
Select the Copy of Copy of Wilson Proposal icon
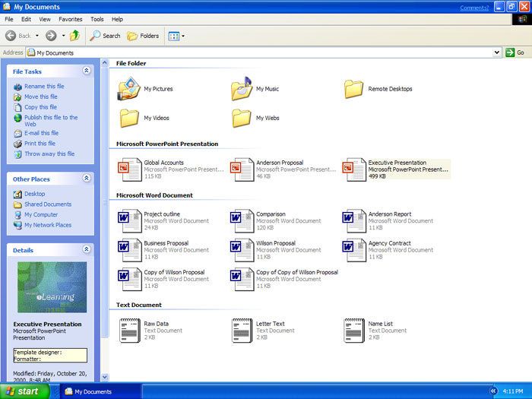[242, 279]
